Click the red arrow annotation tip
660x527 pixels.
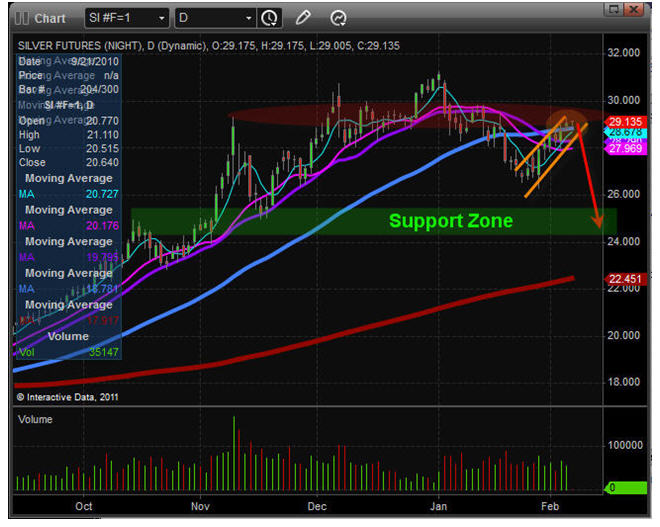(x=598, y=226)
